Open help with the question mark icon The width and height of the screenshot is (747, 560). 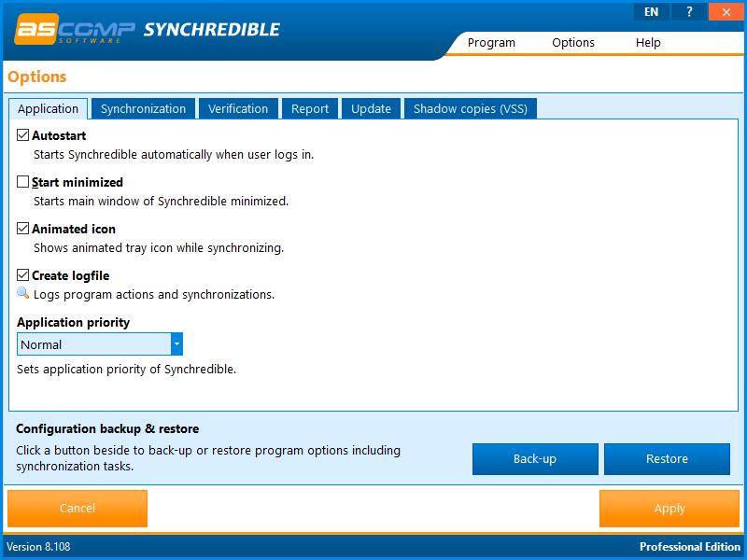point(688,11)
